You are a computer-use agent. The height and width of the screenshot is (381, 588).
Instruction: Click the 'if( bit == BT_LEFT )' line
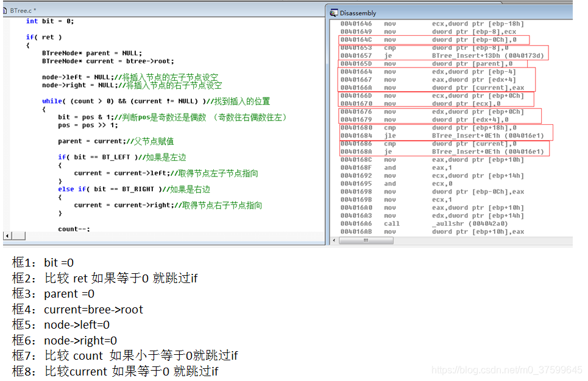click(x=122, y=158)
